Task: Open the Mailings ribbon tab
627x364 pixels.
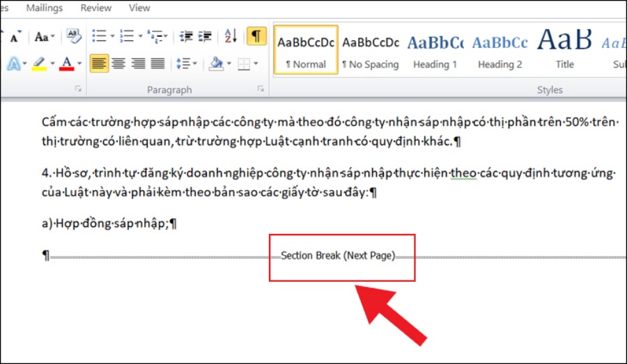Action: coord(44,8)
